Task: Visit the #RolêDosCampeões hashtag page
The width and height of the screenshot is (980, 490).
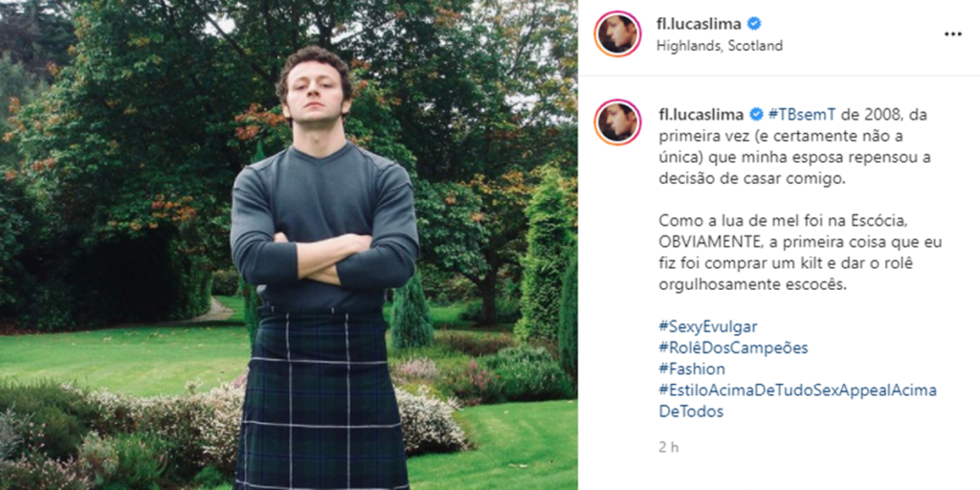Action: [733, 347]
